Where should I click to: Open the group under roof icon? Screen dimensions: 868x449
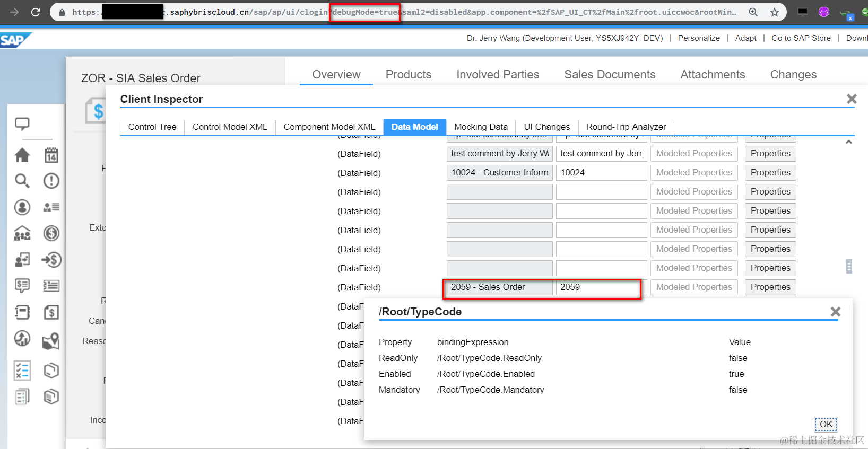click(22, 233)
